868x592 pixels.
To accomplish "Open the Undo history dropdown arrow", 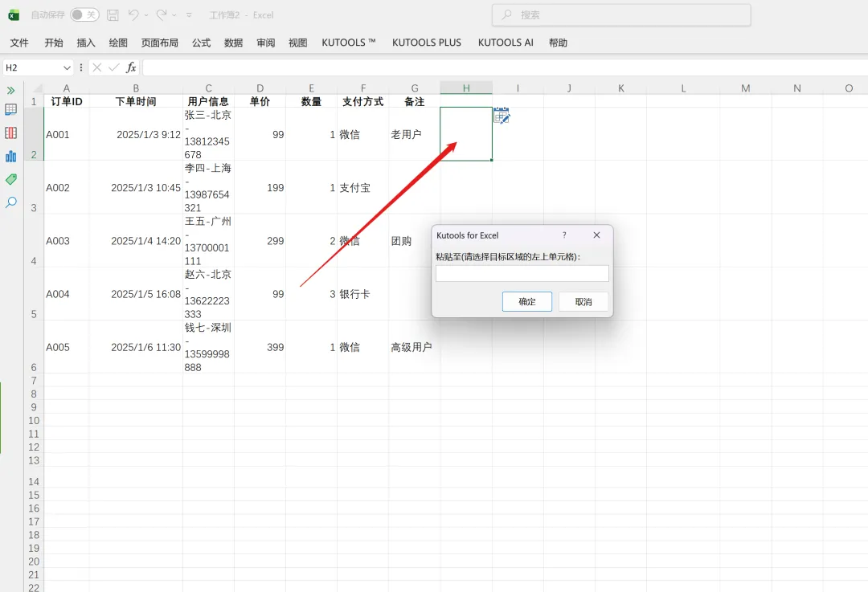I will 146,15.
